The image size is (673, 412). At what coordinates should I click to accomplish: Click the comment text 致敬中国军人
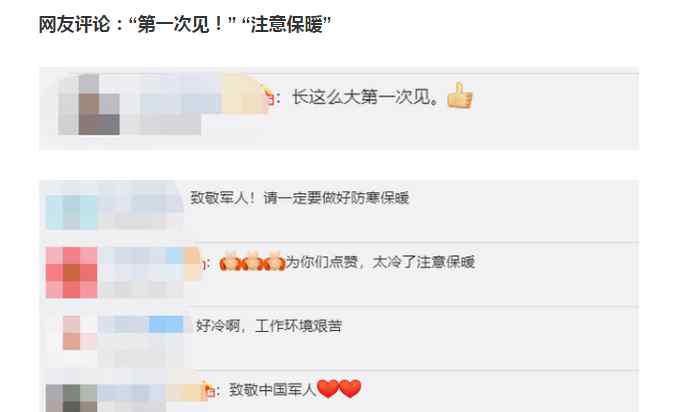272,390
